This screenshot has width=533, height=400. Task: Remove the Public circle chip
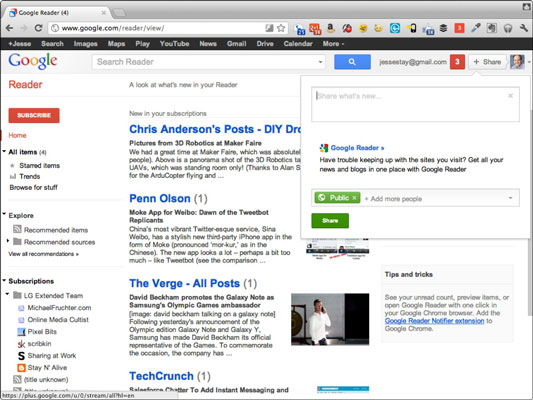click(354, 198)
